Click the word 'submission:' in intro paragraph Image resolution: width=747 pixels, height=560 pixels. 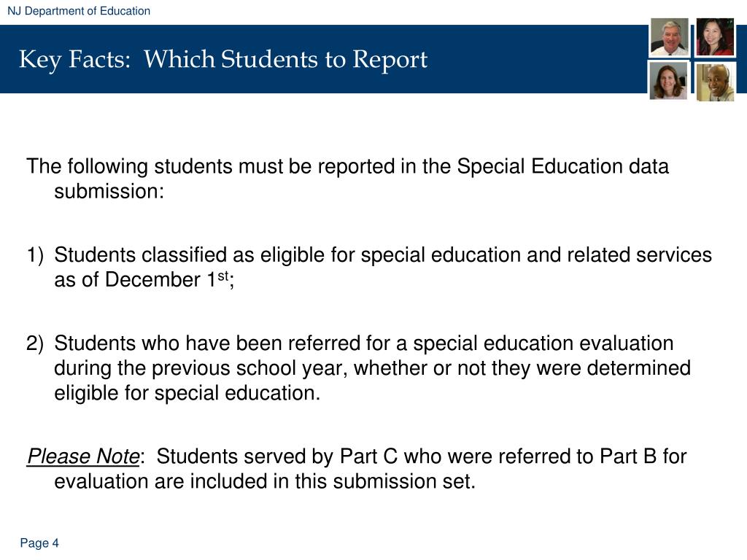(109, 192)
